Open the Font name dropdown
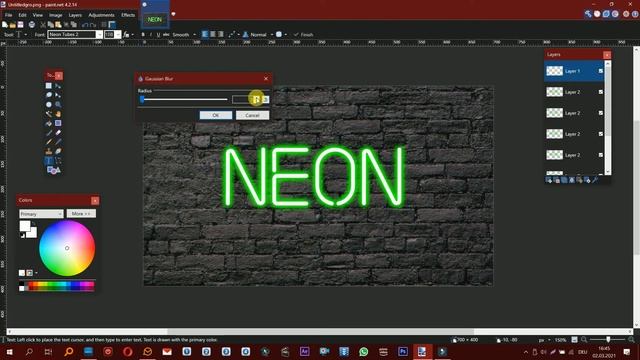The width and height of the screenshot is (640, 360). (x=99, y=35)
